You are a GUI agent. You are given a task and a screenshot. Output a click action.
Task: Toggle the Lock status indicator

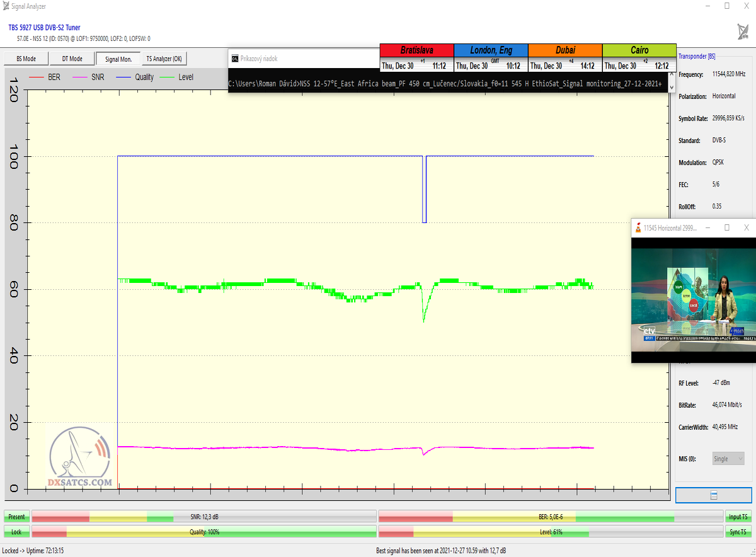point(16,532)
